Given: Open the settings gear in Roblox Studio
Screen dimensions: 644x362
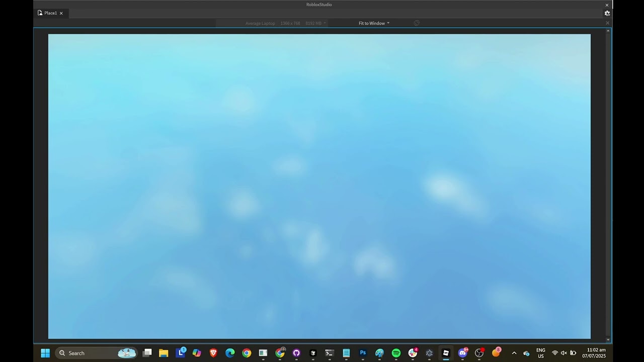Looking at the screenshot, I should [x=607, y=14].
